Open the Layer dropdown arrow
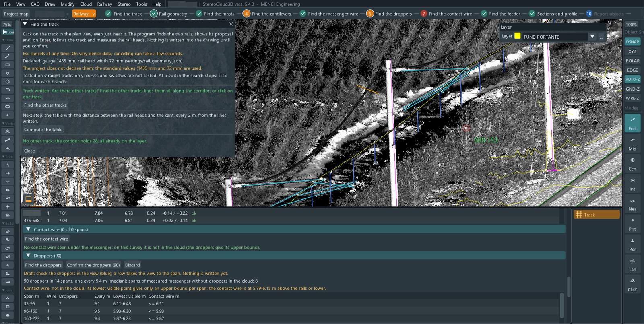The height and width of the screenshot is (324, 644). [x=592, y=37]
